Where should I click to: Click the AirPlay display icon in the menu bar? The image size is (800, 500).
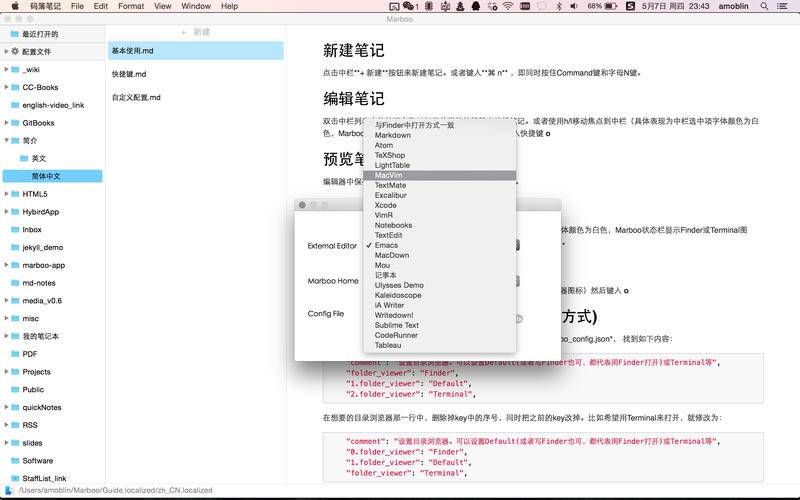coord(394,7)
